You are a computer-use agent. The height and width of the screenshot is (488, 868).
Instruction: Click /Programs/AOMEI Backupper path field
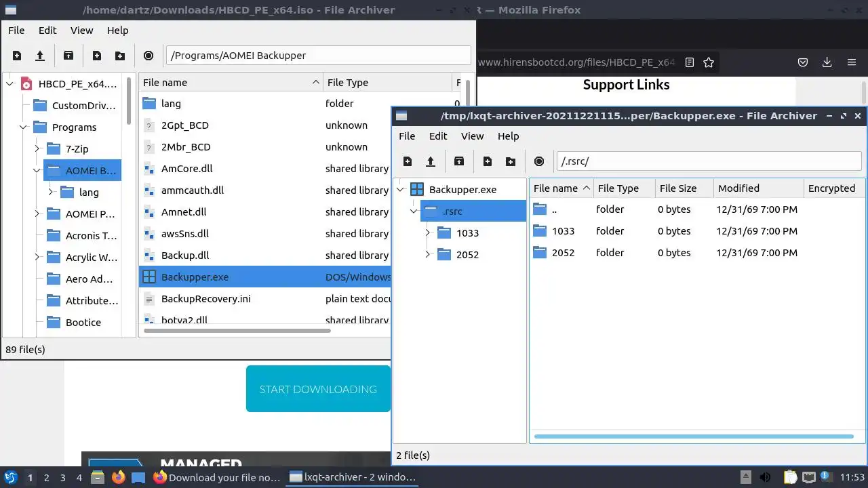click(318, 56)
